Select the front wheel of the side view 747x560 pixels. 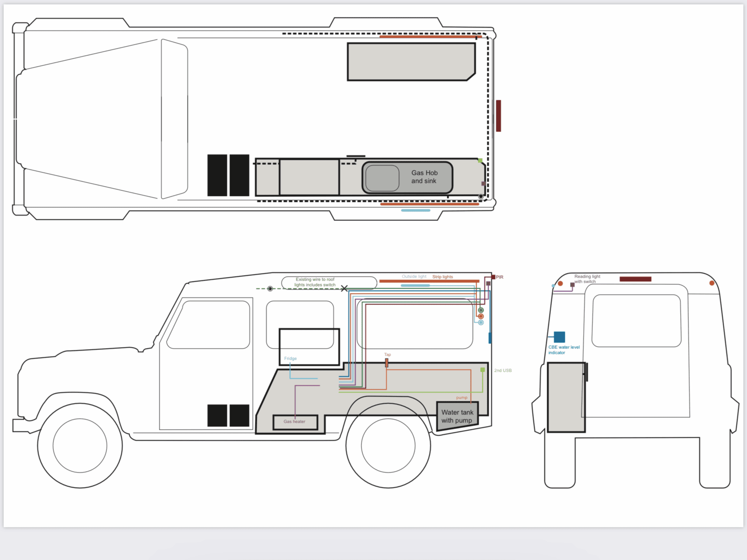pos(80,446)
